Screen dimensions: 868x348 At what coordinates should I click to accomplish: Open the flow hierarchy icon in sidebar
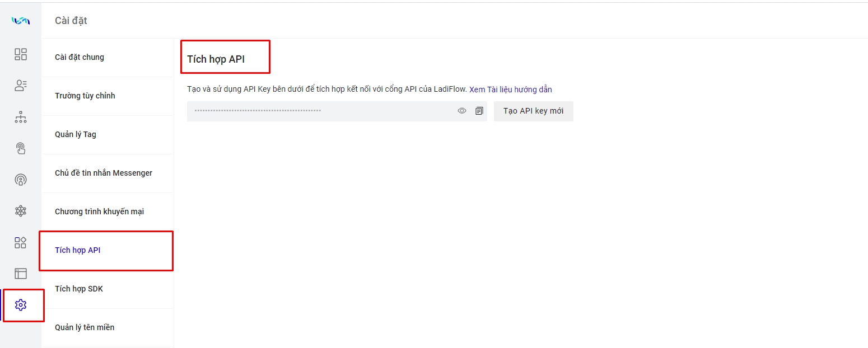(x=21, y=117)
